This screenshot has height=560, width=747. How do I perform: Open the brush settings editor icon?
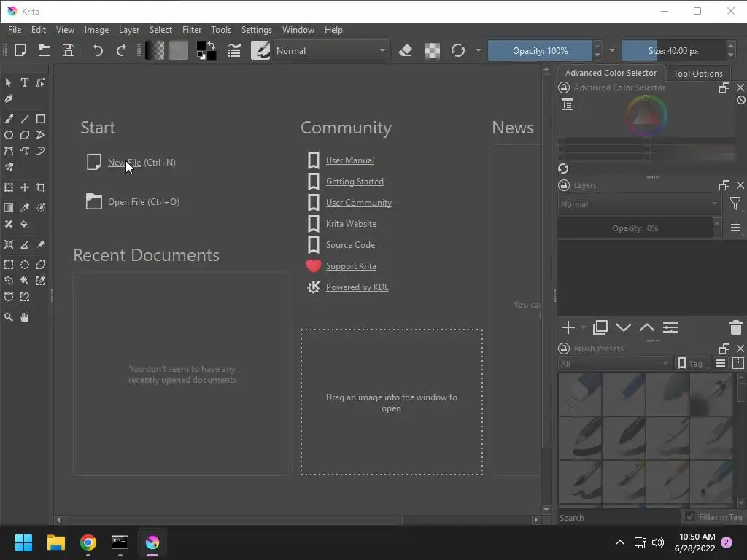coord(234,50)
